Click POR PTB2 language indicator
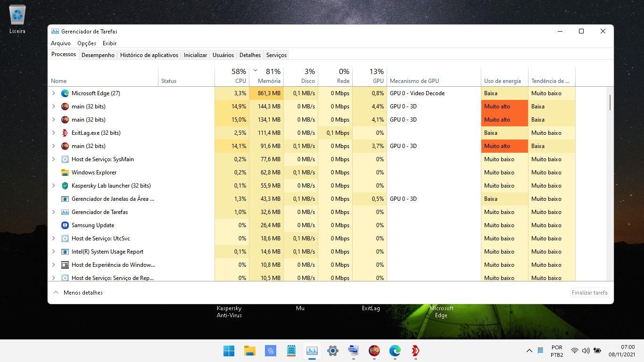The height and width of the screenshot is (362, 644). pyautogui.click(x=557, y=351)
